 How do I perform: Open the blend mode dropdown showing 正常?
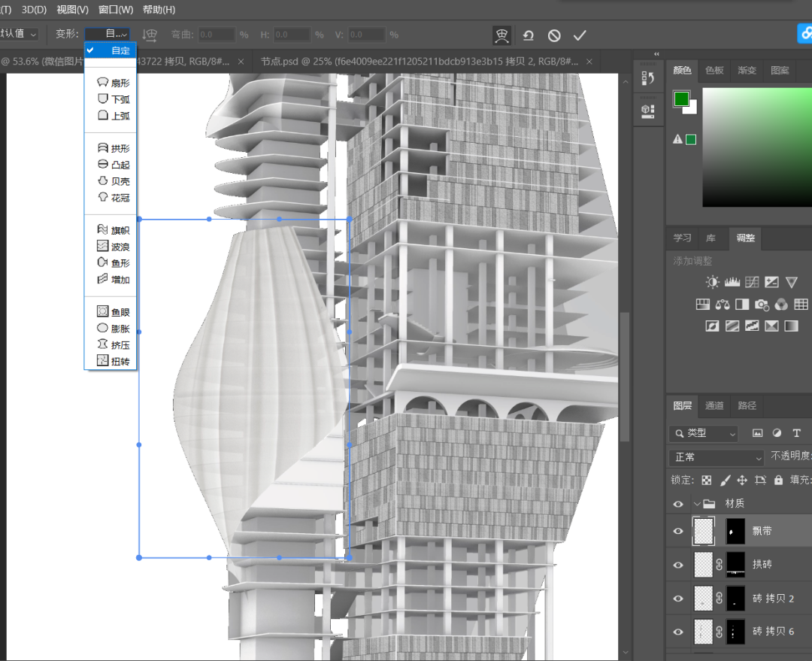click(717, 457)
